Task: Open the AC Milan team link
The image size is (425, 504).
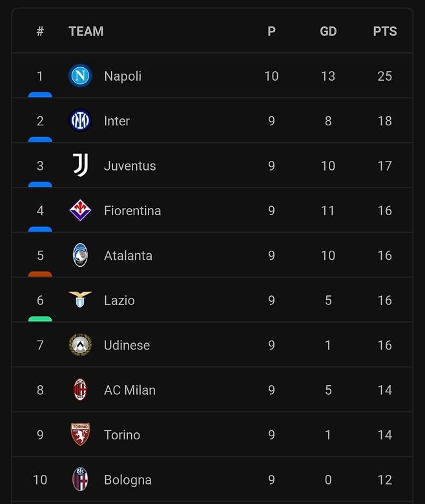Action: [130, 390]
